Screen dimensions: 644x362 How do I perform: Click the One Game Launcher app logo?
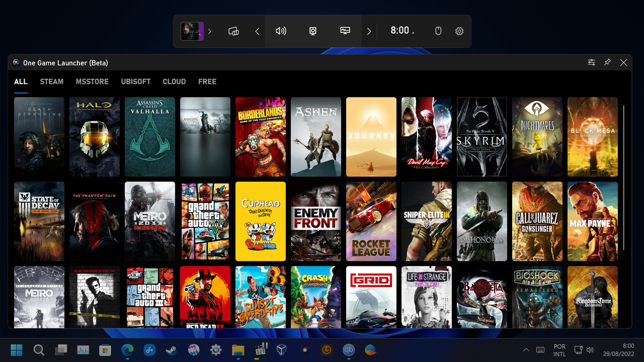click(16, 63)
